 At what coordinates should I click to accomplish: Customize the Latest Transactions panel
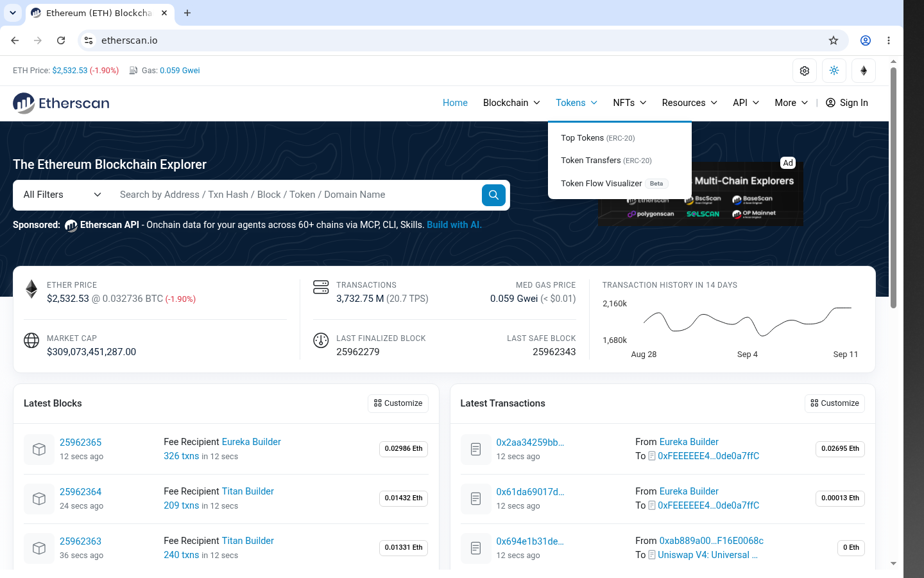click(x=835, y=403)
